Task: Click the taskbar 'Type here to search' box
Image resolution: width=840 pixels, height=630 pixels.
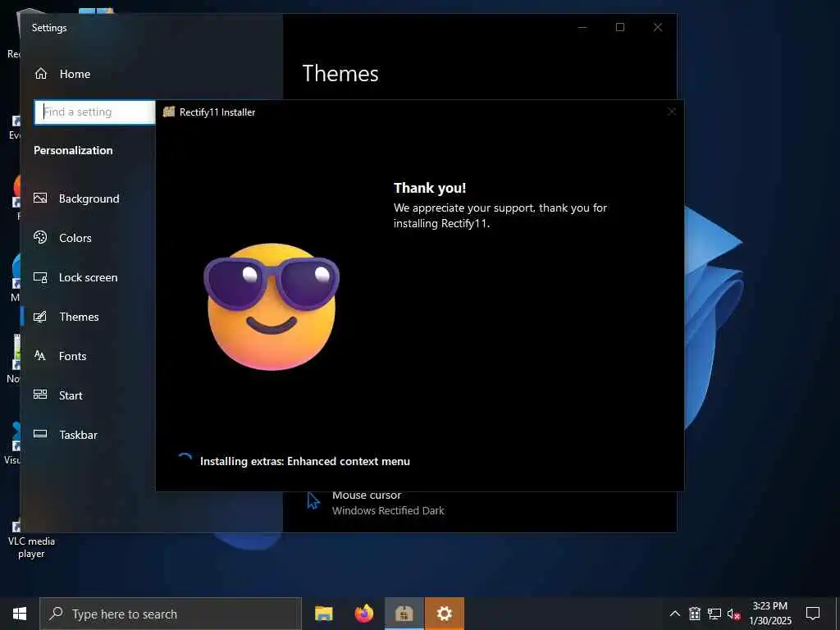Action: (171, 614)
